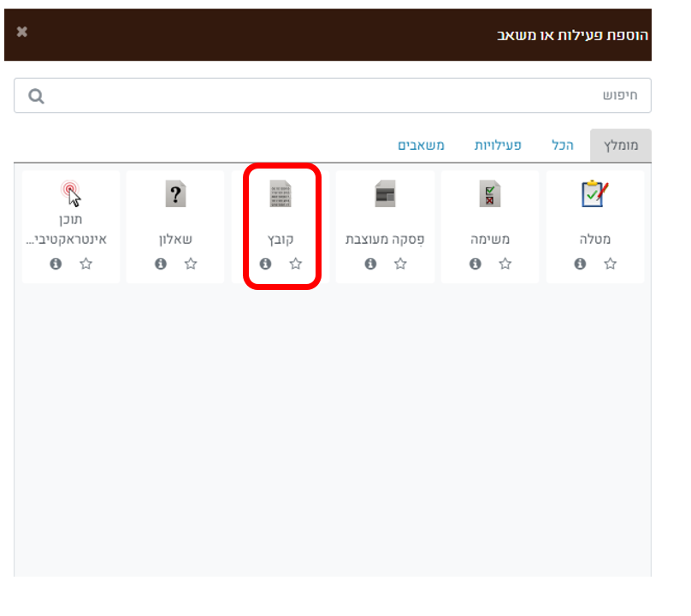Open the פעילויות tab
The width and height of the screenshot is (691, 616).
click(498, 145)
